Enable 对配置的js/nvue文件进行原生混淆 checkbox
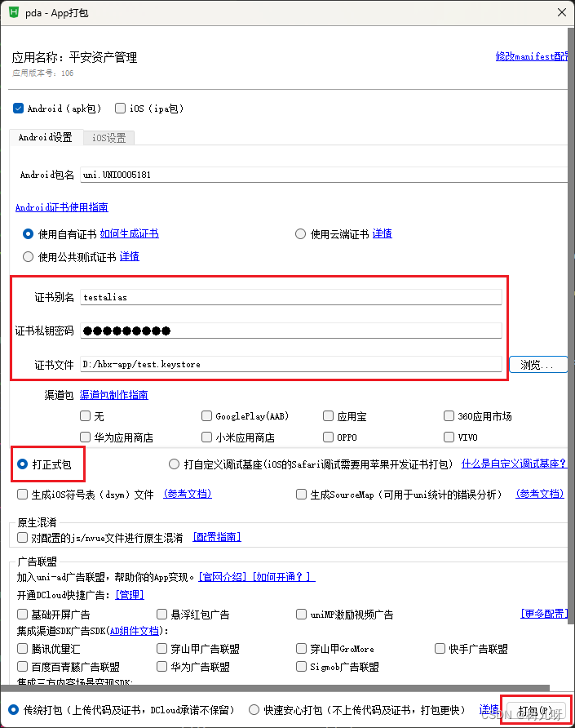This screenshot has width=575, height=728. coord(22,538)
